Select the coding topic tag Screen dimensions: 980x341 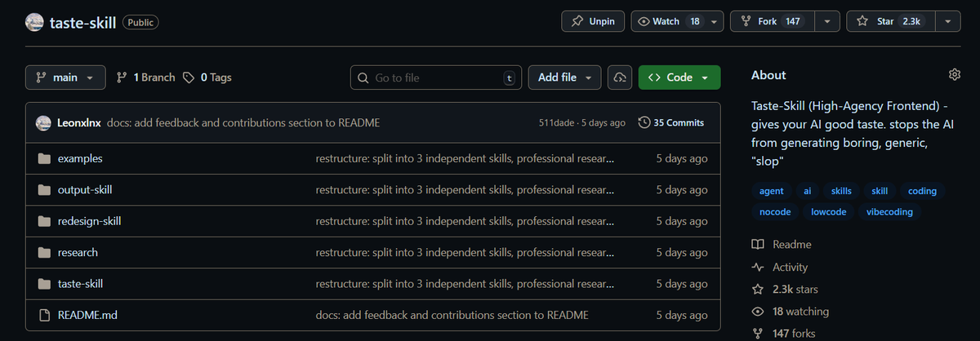[922, 191]
